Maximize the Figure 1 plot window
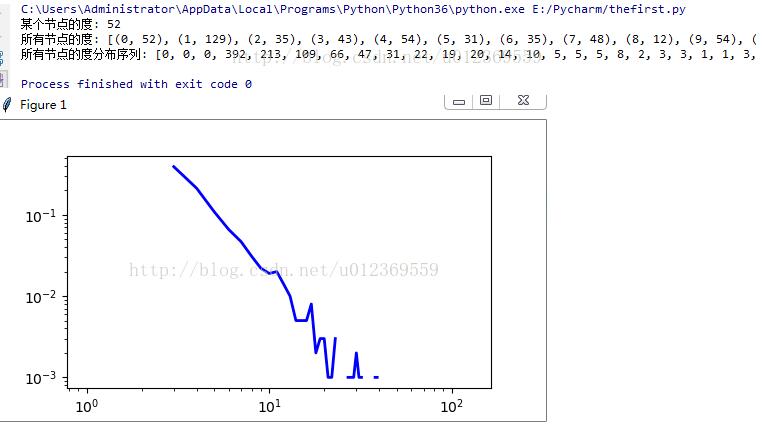 coord(486,101)
